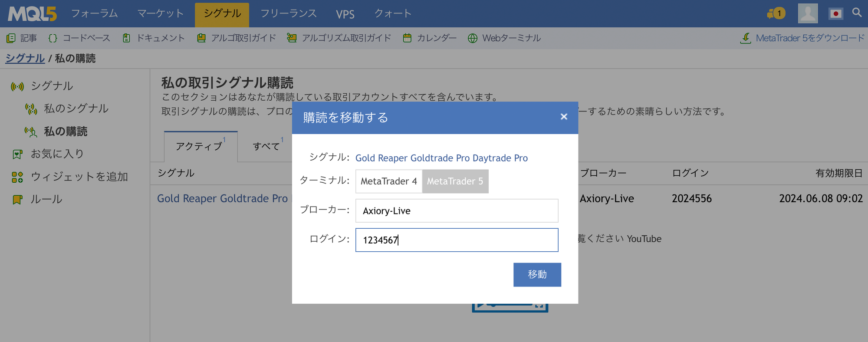Click the お気に入り favorites icon
This screenshot has width=868, height=342.
pos(17,154)
